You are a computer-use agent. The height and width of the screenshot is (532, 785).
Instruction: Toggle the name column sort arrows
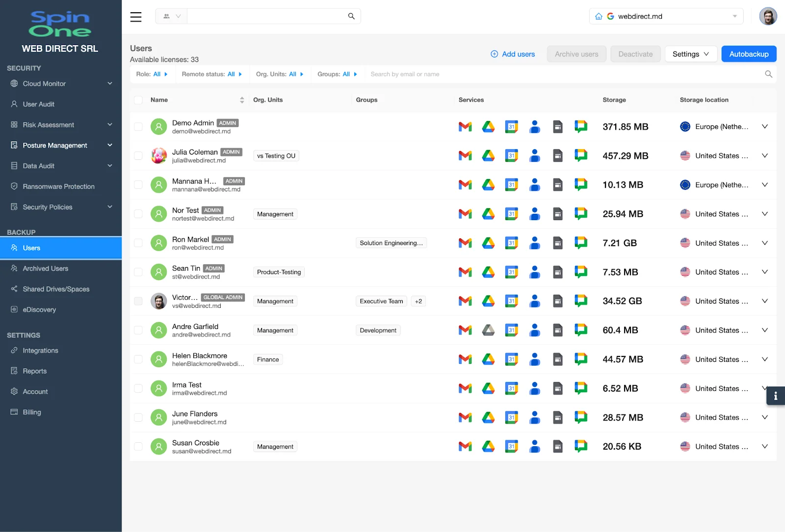coord(241,100)
